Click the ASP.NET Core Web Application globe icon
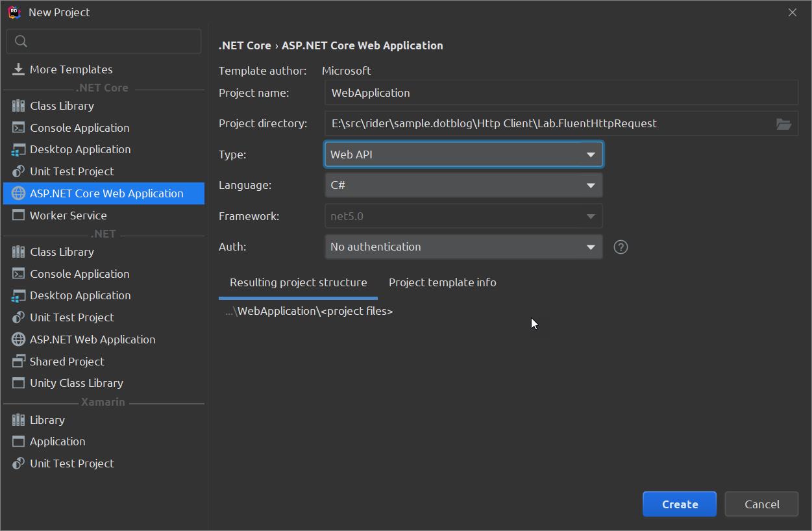The width and height of the screenshot is (812, 531). click(x=18, y=193)
